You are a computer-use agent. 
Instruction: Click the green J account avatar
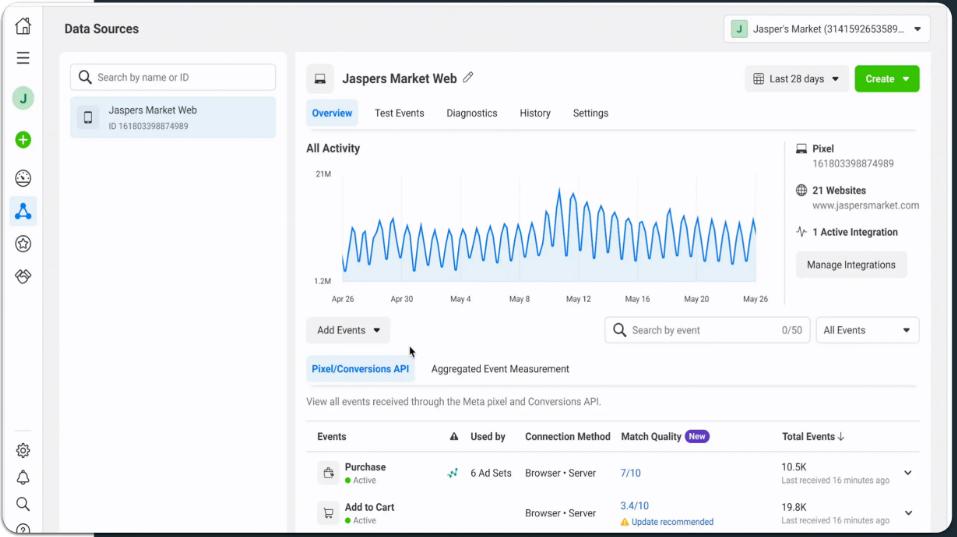coord(23,98)
